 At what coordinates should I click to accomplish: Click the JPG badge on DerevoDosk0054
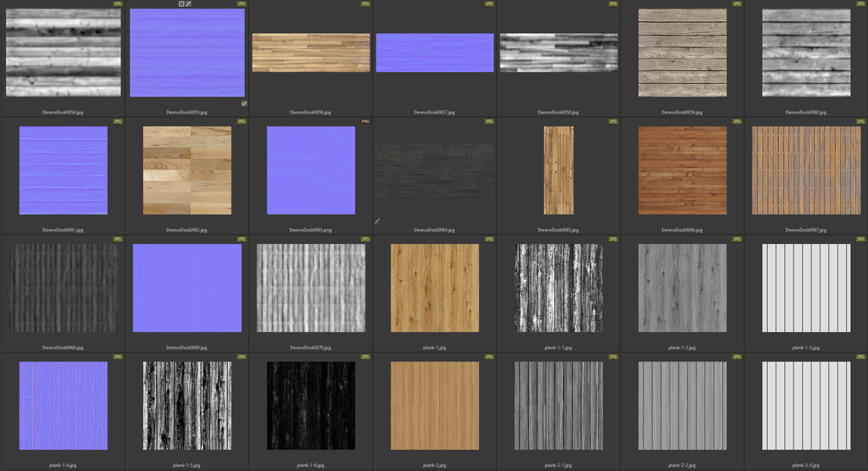(118, 4)
